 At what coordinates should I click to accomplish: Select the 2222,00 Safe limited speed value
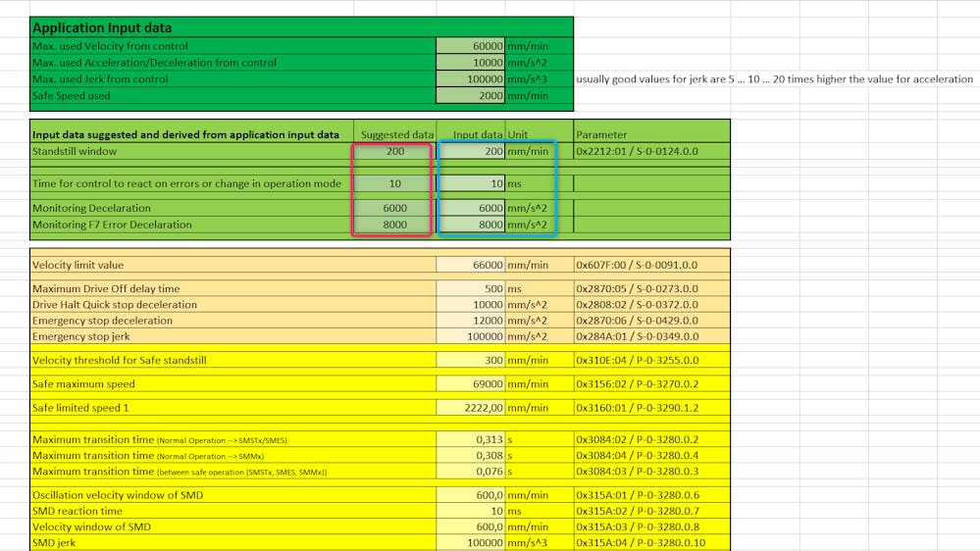[470, 408]
